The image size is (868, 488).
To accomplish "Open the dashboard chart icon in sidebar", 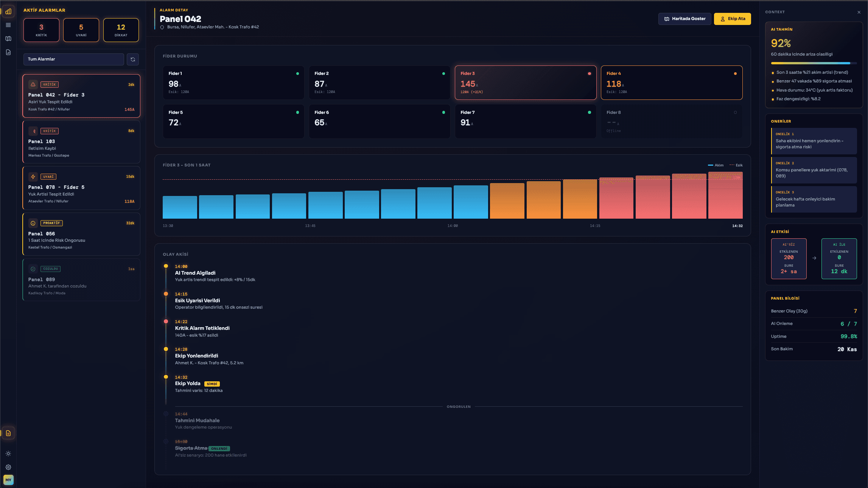I will point(8,12).
